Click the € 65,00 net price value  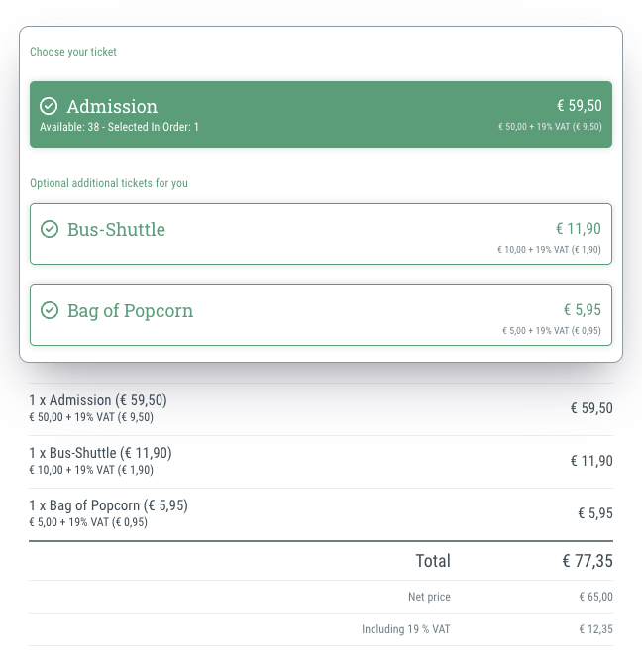[x=595, y=597]
